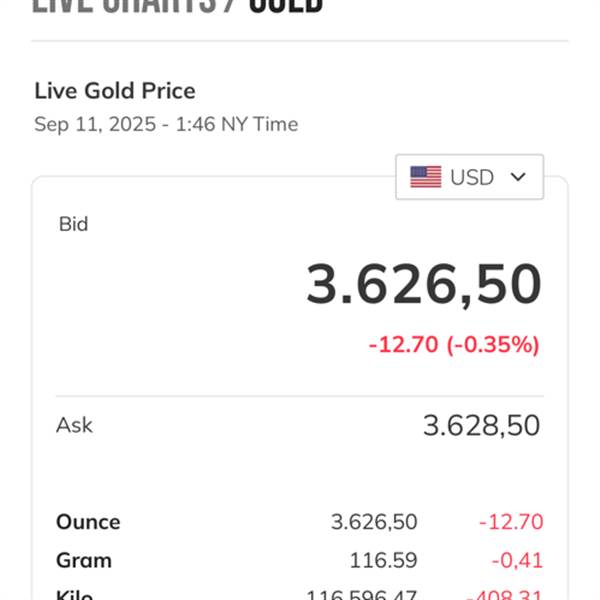The image size is (600, 600).
Task: Expand the currency selector chevron arrow
Action: click(518, 177)
